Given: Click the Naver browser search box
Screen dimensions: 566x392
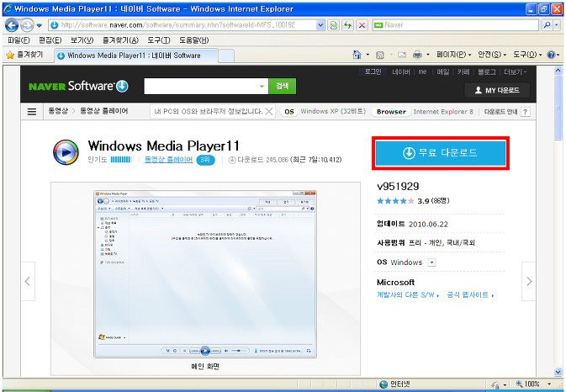Looking at the screenshot, I should click(x=456, y=25).
